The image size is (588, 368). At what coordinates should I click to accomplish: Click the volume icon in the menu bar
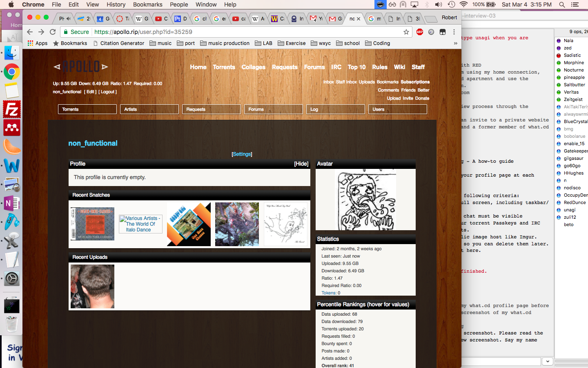tap(439, 4)
